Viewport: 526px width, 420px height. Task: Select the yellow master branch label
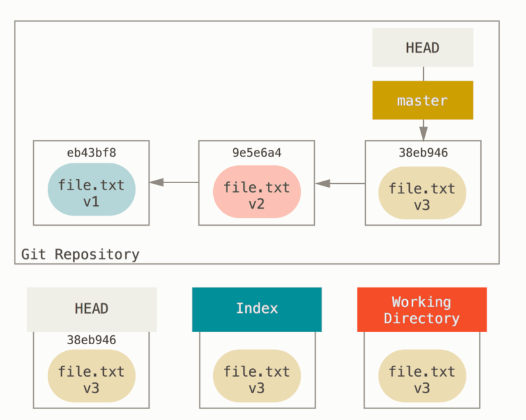pos(422,100)
